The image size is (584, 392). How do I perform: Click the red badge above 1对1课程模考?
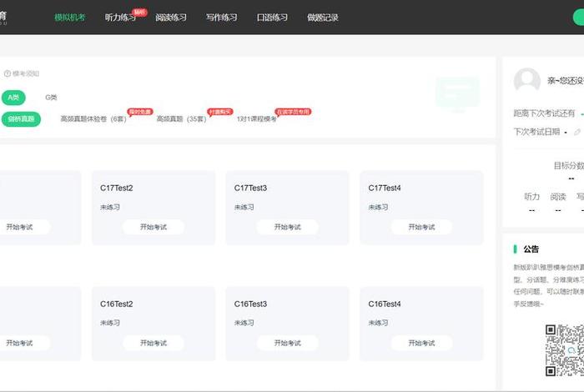tap(293, 112)
